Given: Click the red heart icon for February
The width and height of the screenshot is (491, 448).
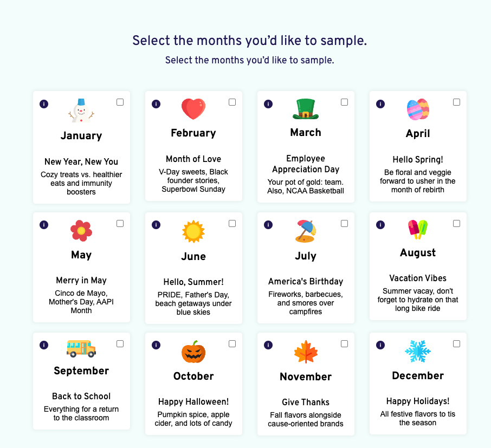Looking at the screenshot, I should pyautogui.click(x=193, y=109).
